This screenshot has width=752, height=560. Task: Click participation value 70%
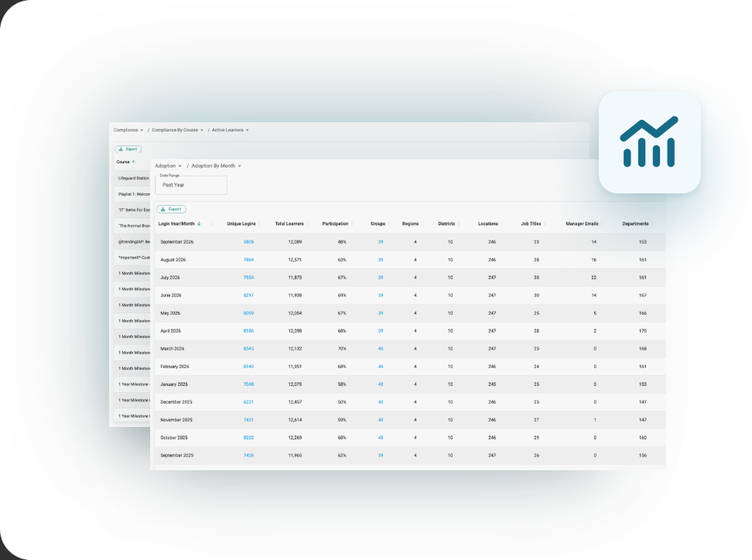click(x=342, y=349)
